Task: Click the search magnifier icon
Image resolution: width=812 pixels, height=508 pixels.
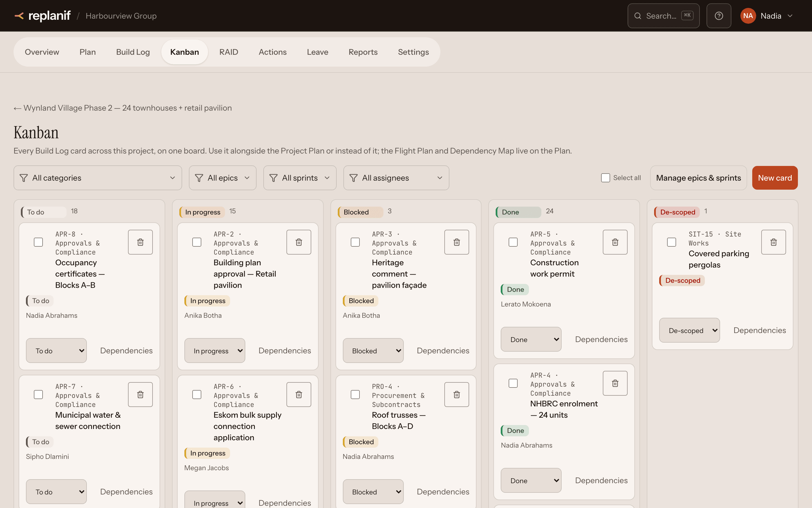Action: [637, 16]
